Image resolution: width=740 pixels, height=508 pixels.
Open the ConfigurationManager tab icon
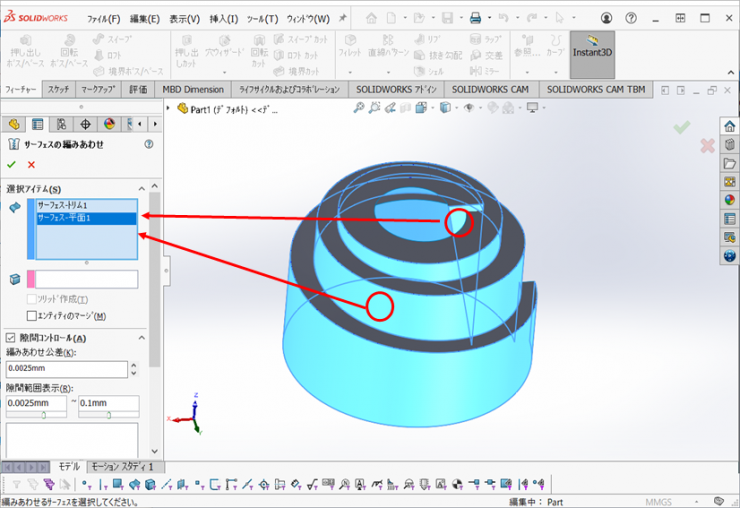coord(62,124)
